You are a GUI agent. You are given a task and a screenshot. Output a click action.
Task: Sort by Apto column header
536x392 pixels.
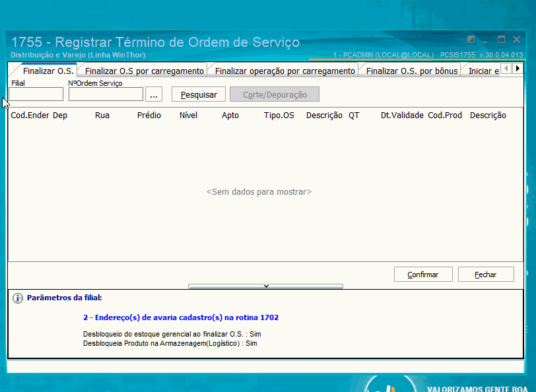coord(230,115)
